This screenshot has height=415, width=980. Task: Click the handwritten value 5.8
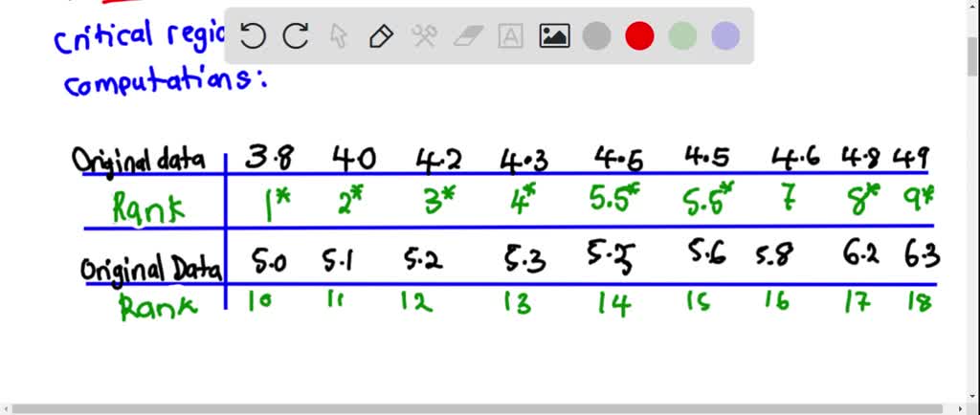tap(774, 255)
